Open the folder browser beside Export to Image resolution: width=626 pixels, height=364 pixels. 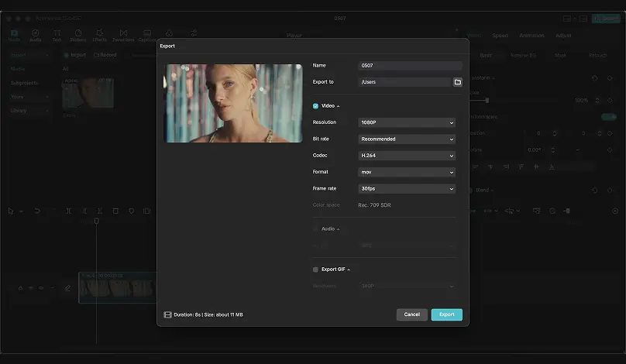[458, 82]
